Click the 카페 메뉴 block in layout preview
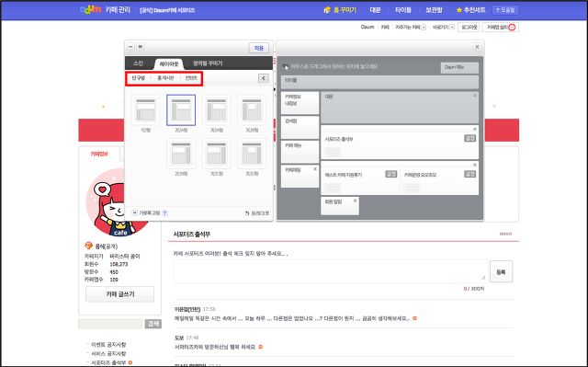The image size is (588, 367). 300,152
